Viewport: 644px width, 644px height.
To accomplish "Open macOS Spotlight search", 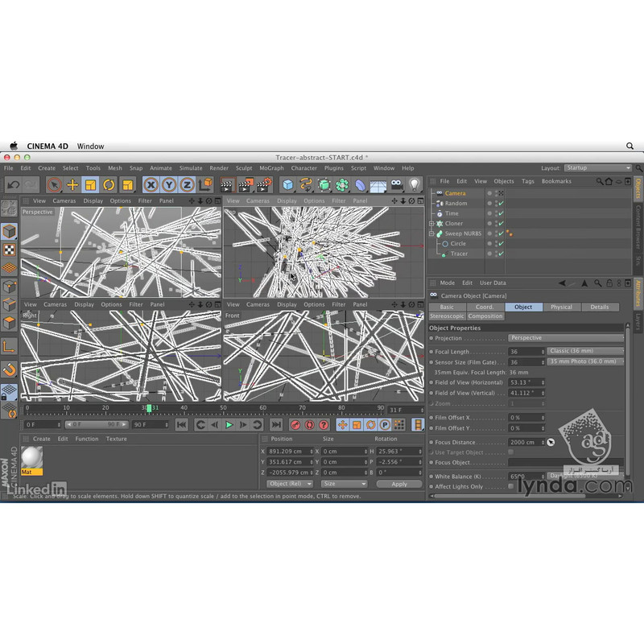I will (630, 147).
